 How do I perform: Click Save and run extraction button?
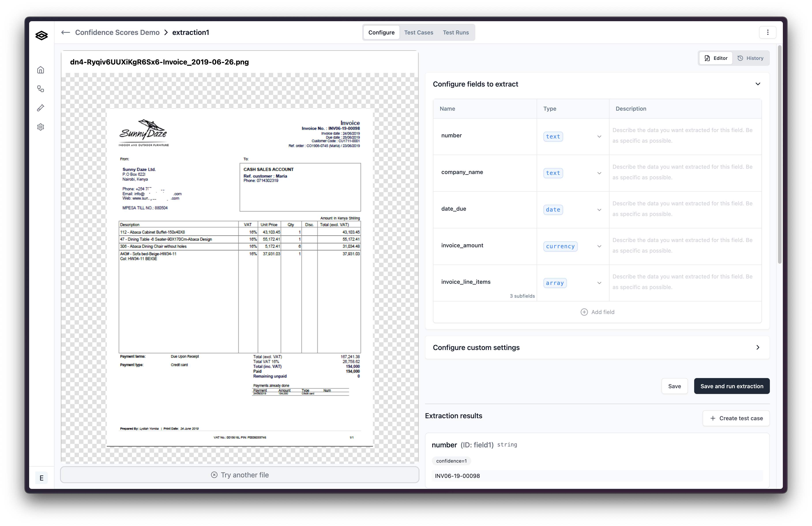(731, 386)
